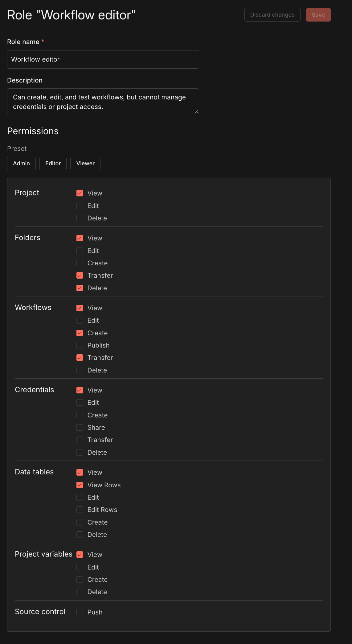352x644 pixels.
Task: Enable Folders Create permission
Action: [80, 263]
